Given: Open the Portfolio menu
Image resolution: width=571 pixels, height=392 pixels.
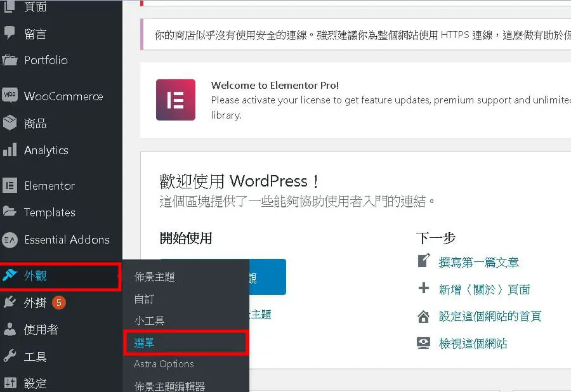Looking at the screenshot, I should pyautogui.click(x=61, y=60).
